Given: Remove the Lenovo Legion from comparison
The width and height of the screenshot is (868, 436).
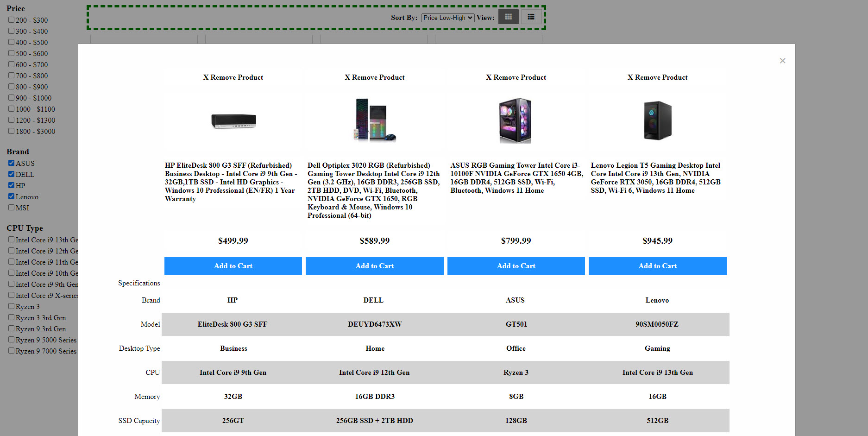Looking at the screenshot, I should (x=657, y=77).
